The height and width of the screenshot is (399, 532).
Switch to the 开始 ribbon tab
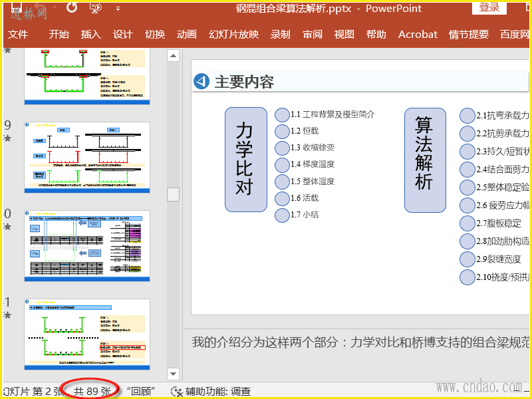click(x=59, y=35)
